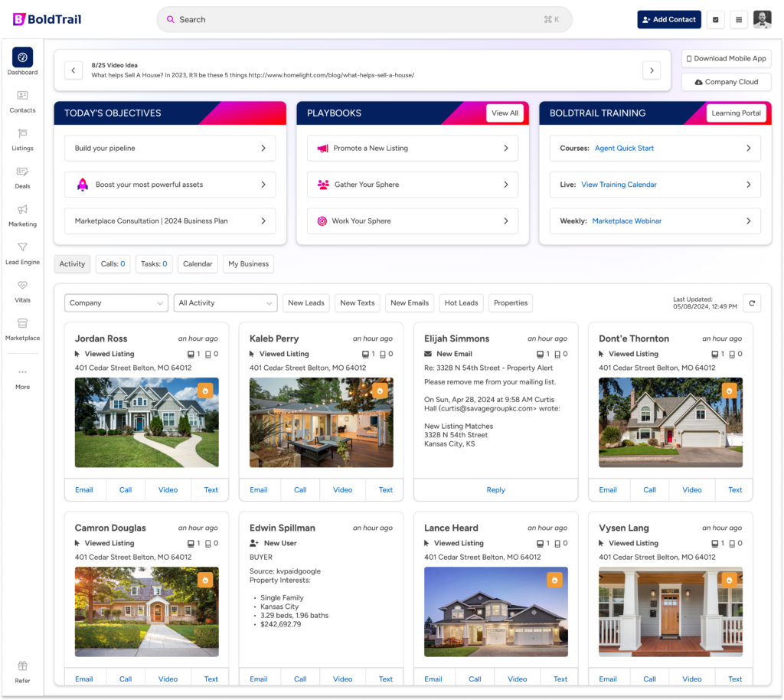Select the My Business tab
The image size is (784, 700).
(x=249, y=264)
